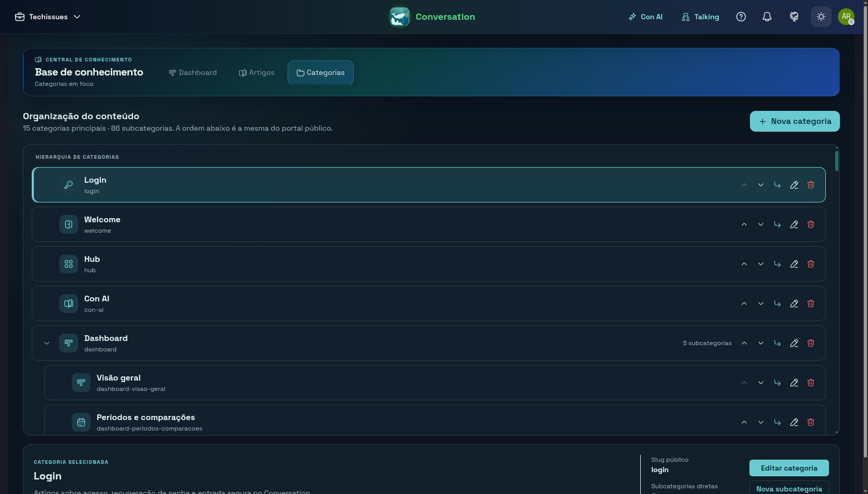Select the Visão geral subcategory row

pyautogui.click(x=435, y=383)
